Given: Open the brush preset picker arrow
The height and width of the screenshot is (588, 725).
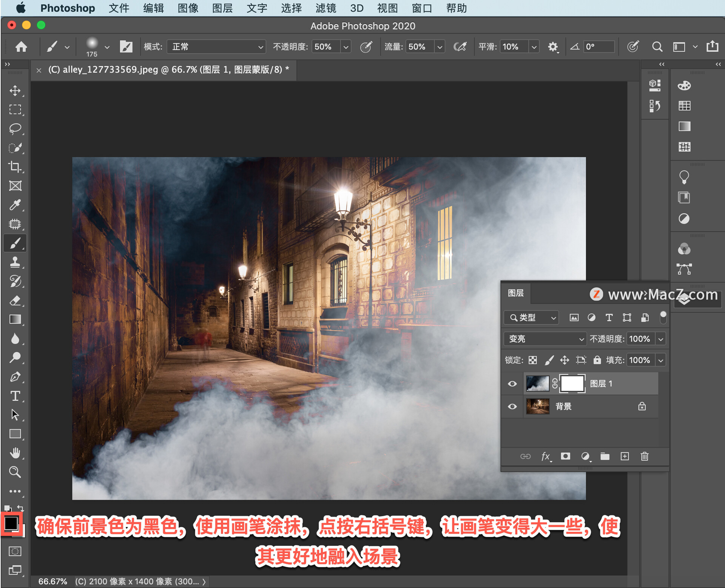Looking at the screenshot, I should (x=107, y=47).
